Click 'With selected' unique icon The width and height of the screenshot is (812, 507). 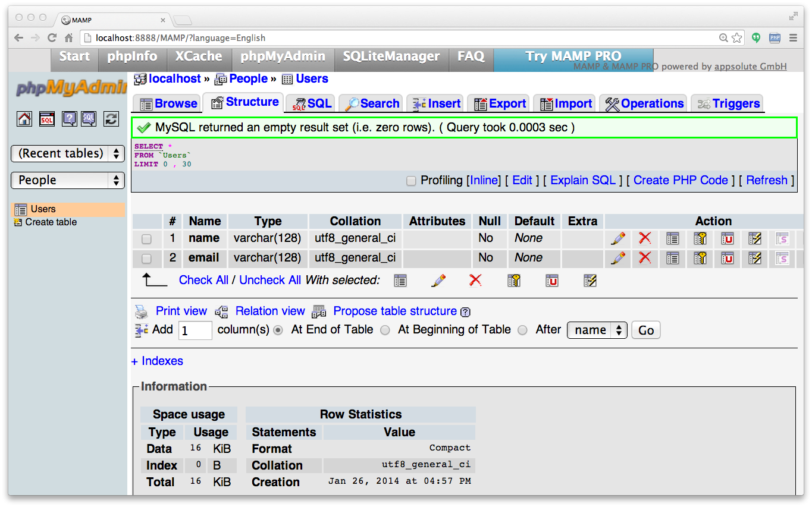click(x=552, y=281)
